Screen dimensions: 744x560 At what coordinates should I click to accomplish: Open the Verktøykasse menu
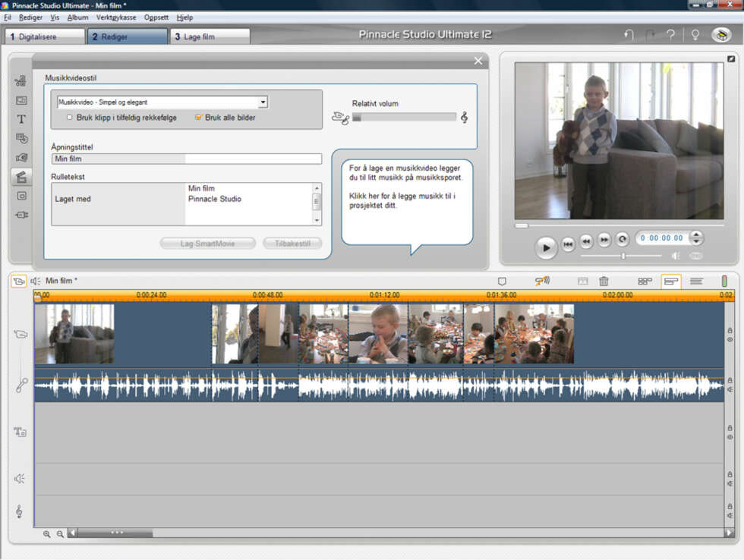116,17
